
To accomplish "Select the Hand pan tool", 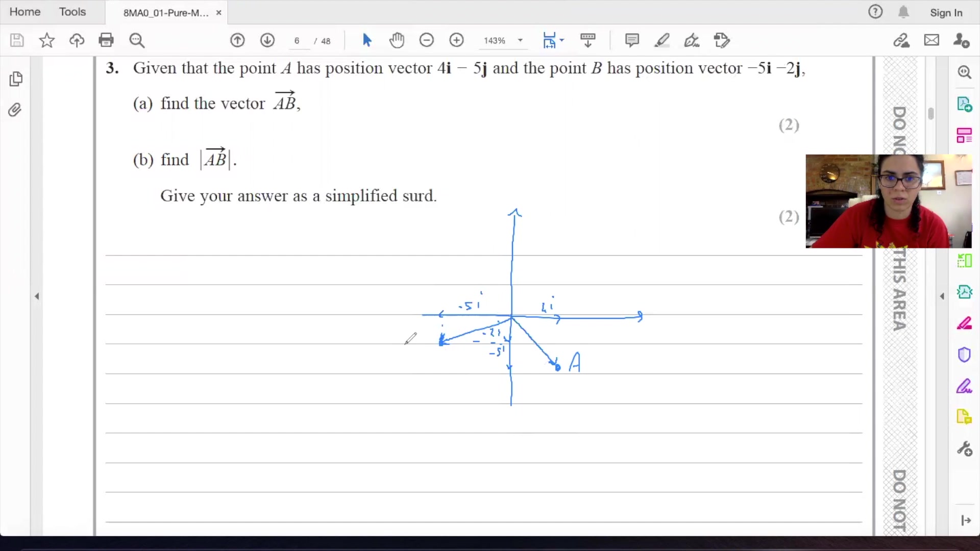I will [x=397, y=40].
